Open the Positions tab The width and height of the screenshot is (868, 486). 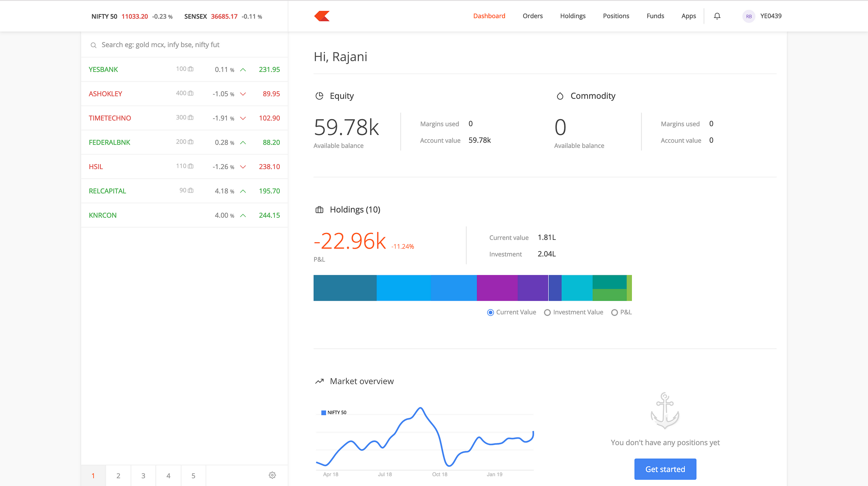(x=616, y=16)
